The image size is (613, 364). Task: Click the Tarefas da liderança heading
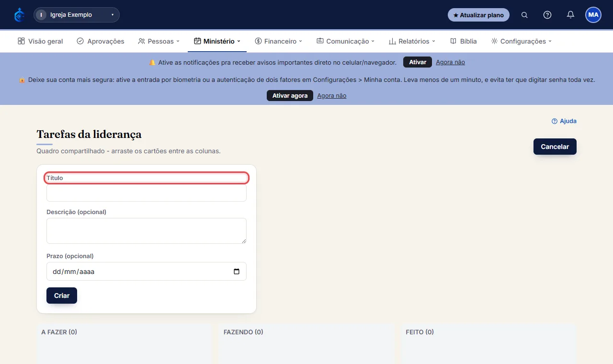click(89, 134)
